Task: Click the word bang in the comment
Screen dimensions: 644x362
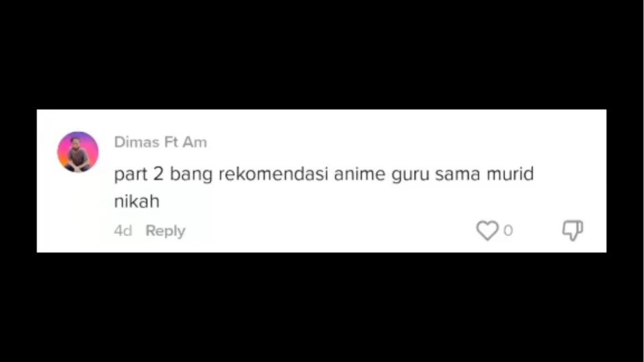Action: (x=191, y=175)
